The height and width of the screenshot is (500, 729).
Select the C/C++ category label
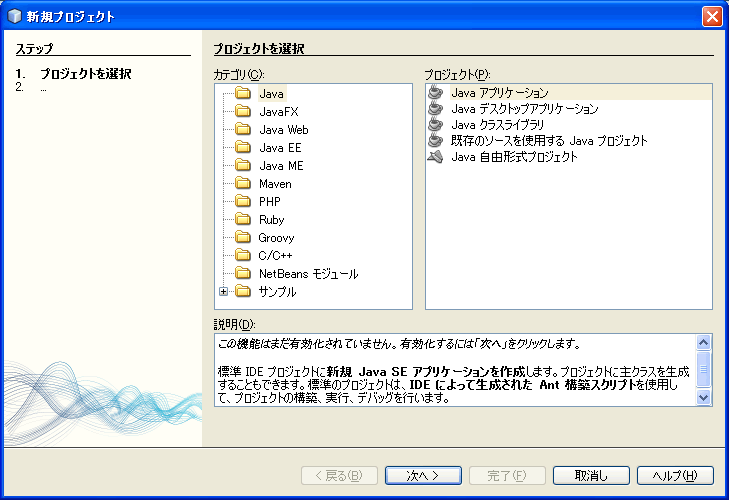pyautogui.click(x=275, y=255)
